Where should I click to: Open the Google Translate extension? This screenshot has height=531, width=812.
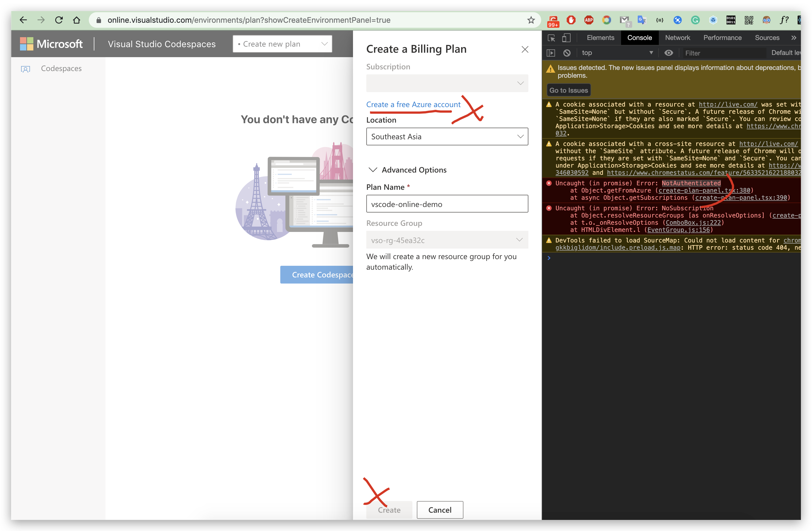642,20
